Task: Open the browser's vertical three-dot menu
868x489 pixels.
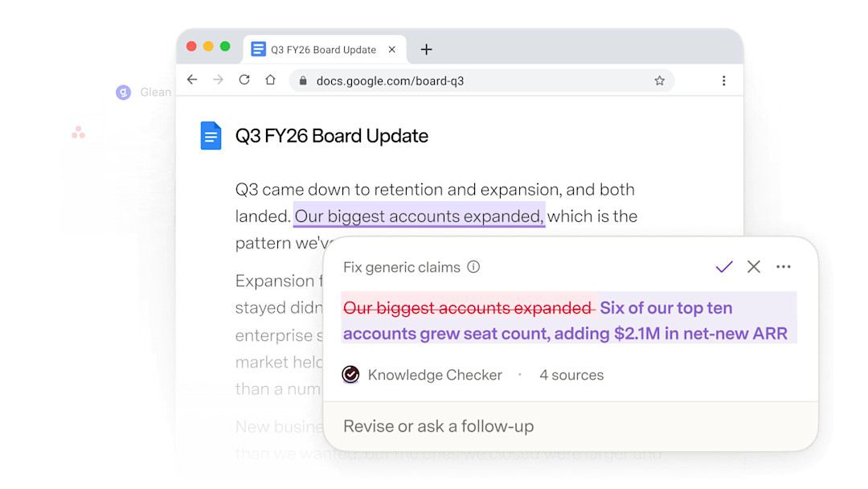Action: pos(723,81)
